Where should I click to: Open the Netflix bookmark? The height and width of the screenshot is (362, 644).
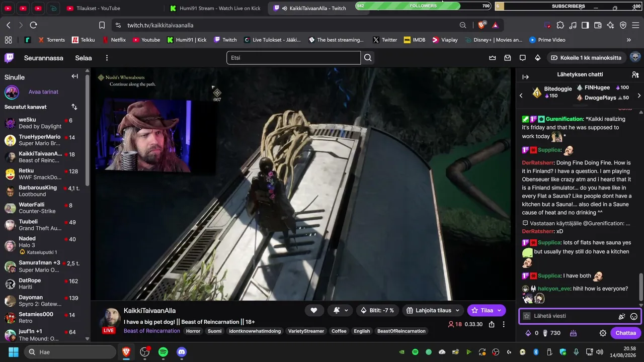114,40
